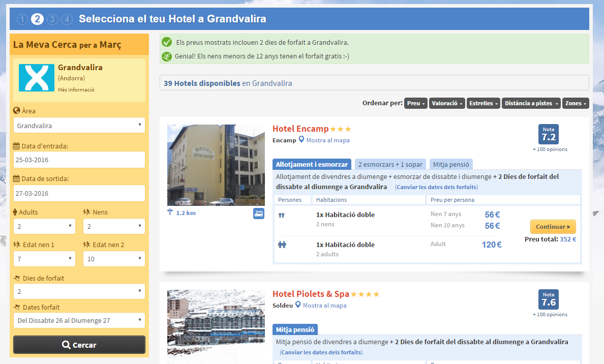Click the Nen 7 anys price 56€
Image resolution: width=604 pixels, height=364 pixels.
point(492,215)
